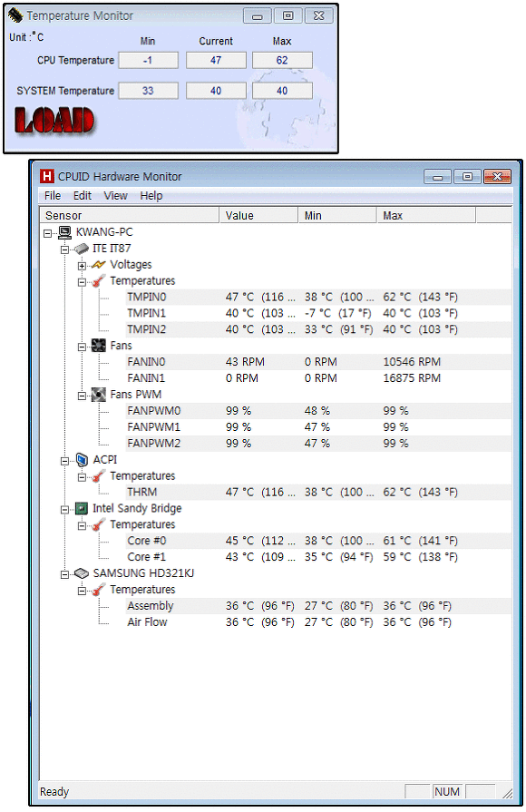Open the File menu

click(53, 196)
